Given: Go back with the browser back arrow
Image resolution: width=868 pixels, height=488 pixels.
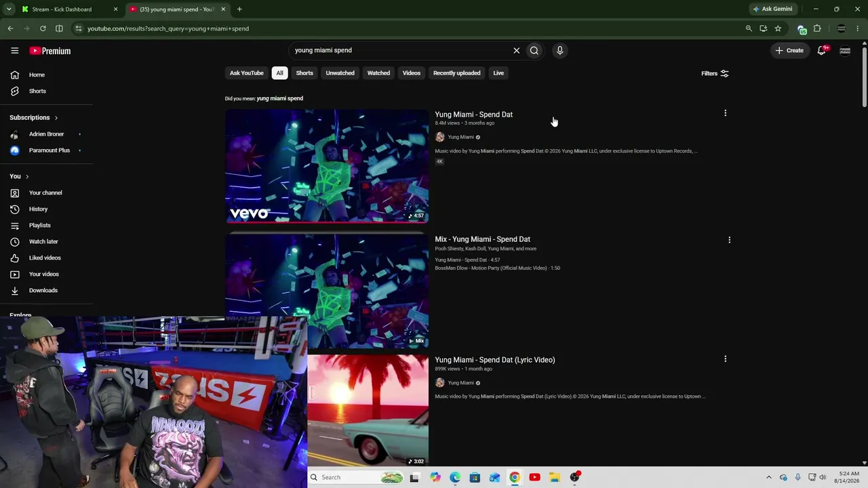Looking at the screenshot, I should click(x=10, y=28).
